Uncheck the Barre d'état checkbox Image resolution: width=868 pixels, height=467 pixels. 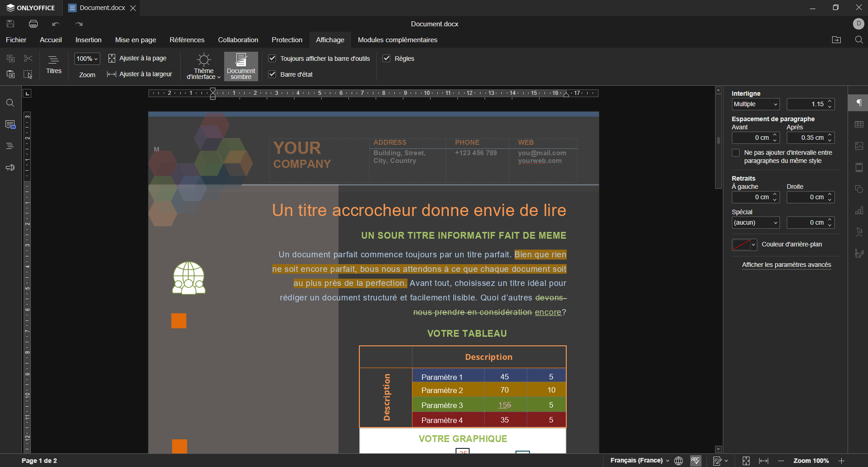pyautogui.click(x=272, y=74)
